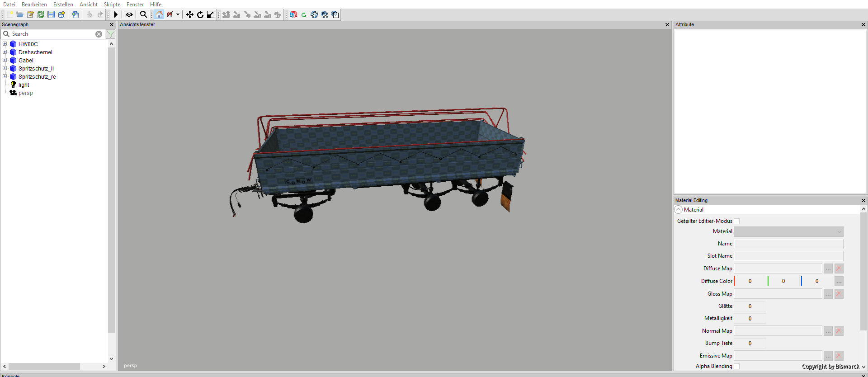Viewport: 868px width, 377px height.
Task: Expand the Spritzschutz_li tree node
Action: (x=5, y=68)
